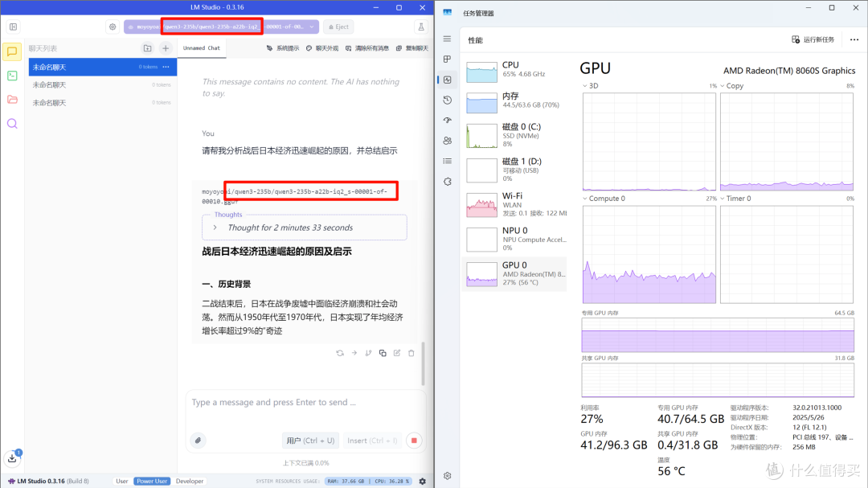Regenerate the assistant message
Image resolution: width=868 pixels, height=488 pixels.
(340, 353)
